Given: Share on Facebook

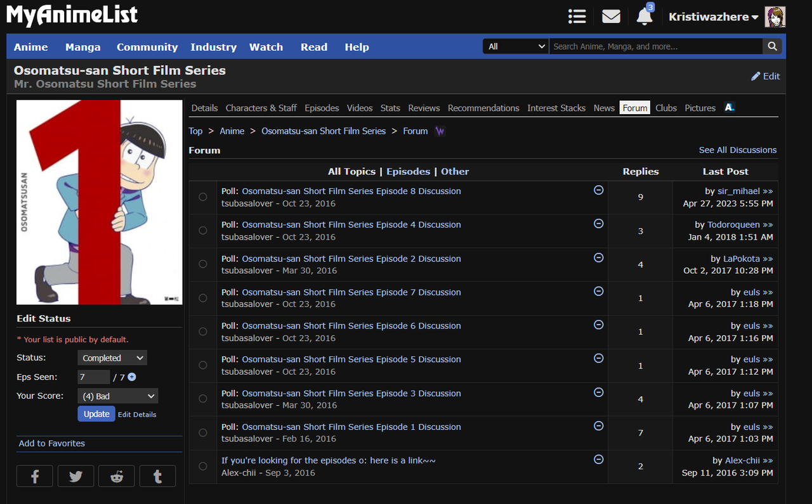Looking at the screenshot, I should pyautogui.click(x=35, y=476).
